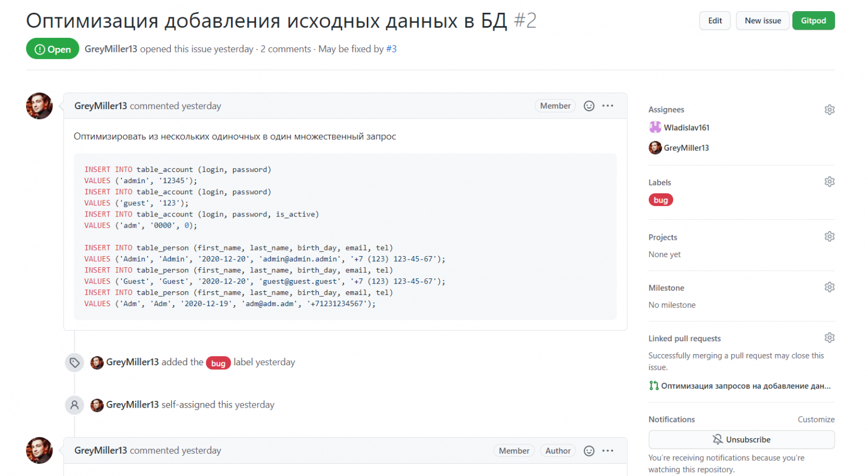Open options menu on first comment
The height and width of the screenshot is (476, 868).
(608, 106)
